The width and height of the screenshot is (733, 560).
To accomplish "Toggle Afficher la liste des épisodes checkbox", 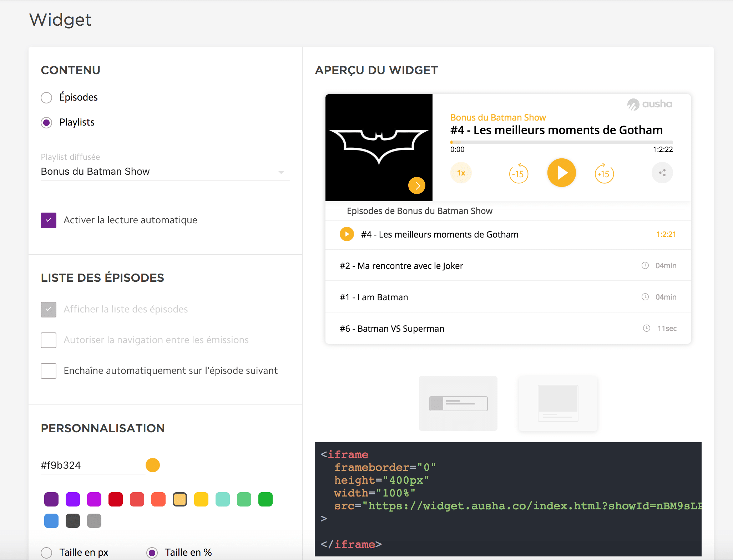I will coord(49,310).
